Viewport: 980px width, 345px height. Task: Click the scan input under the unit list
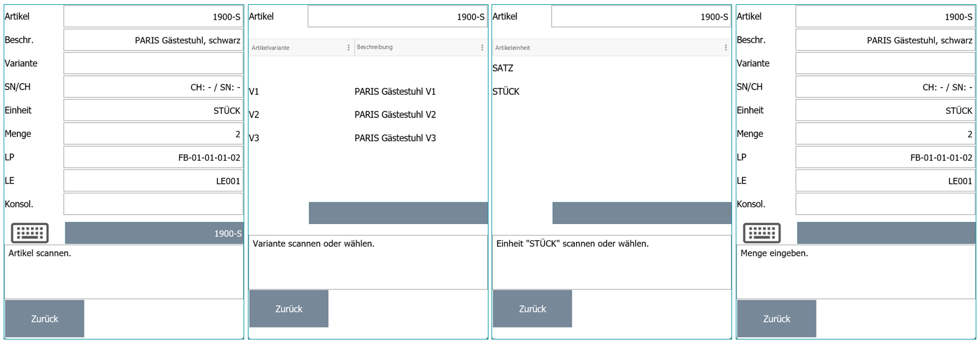click(641, 213)
